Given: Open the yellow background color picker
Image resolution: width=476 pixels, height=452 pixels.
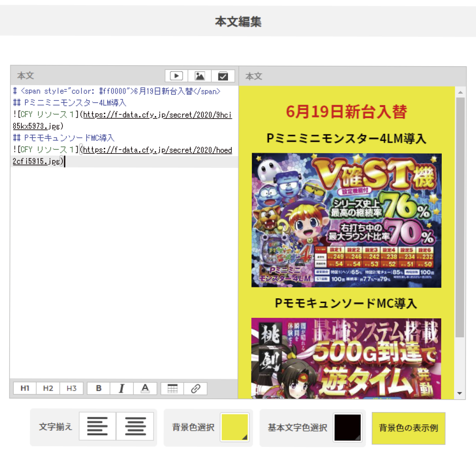Looking at the screenshot, I should [x=235, y=427].
